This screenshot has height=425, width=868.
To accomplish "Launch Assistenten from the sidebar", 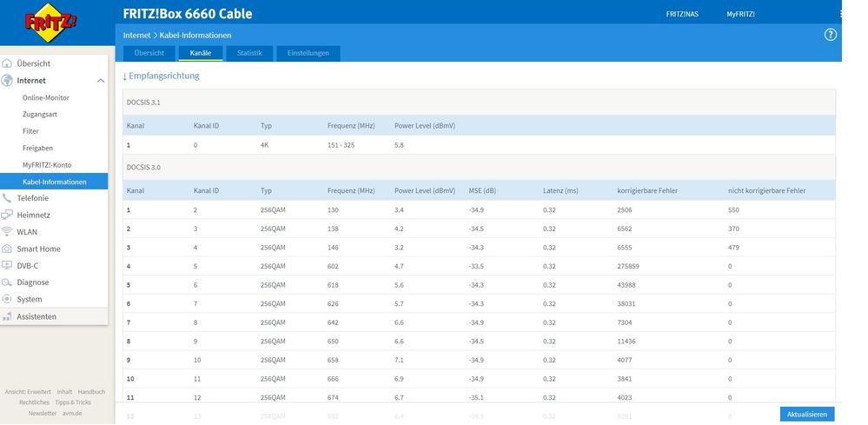I will point(36,316).
